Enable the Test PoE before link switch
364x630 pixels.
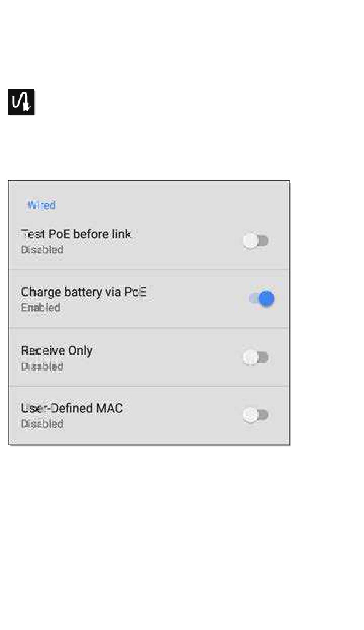point(256,241)
